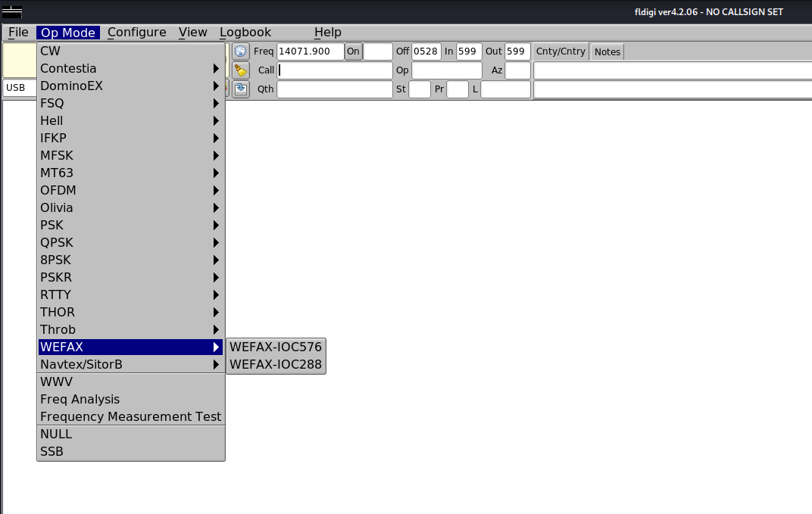812x514 pixels.
Task: Select Frequency Measurement Test
Action: [130, 416]
